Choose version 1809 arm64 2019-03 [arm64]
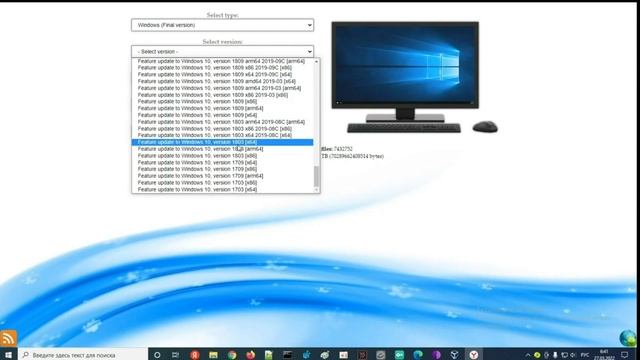640x360 pixels. click(222, 88)
